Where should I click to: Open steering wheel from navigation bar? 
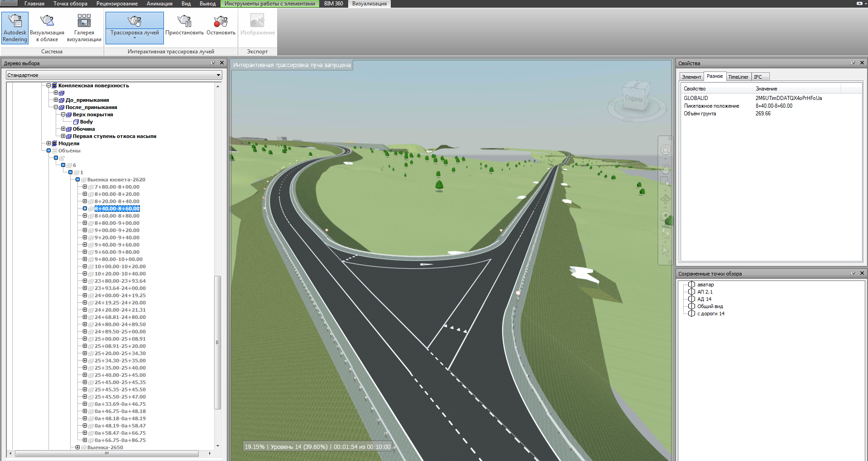[x=665, y=150]
